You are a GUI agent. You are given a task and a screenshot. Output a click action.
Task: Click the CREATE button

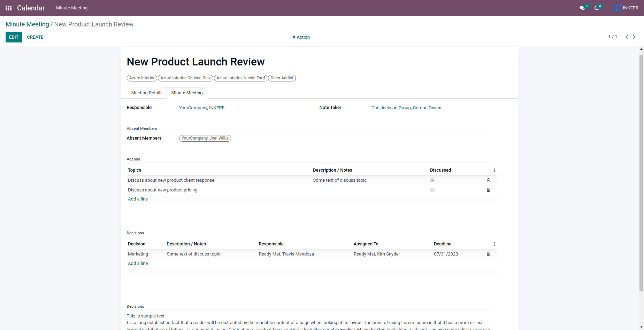tap(35, 37)
